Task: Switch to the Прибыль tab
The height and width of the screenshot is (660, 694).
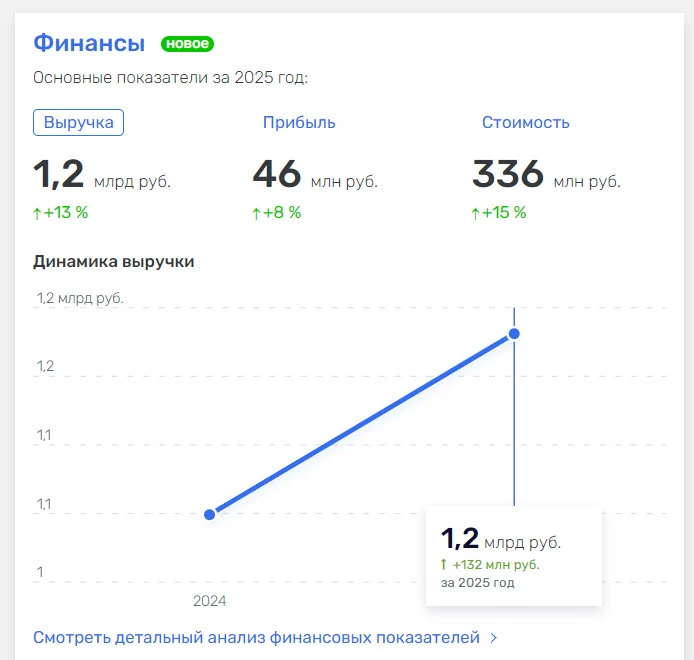Action: pyautogui.click(x=299, y=122)
